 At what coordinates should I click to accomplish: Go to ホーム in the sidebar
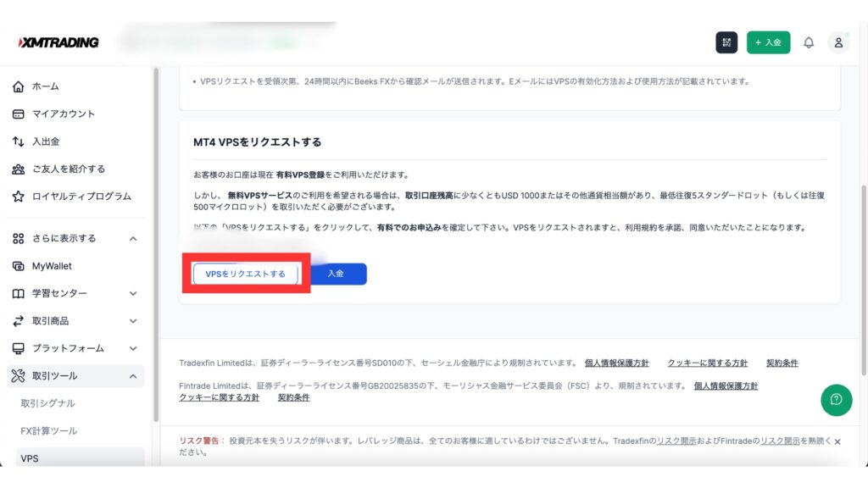[x=46, y=86]
